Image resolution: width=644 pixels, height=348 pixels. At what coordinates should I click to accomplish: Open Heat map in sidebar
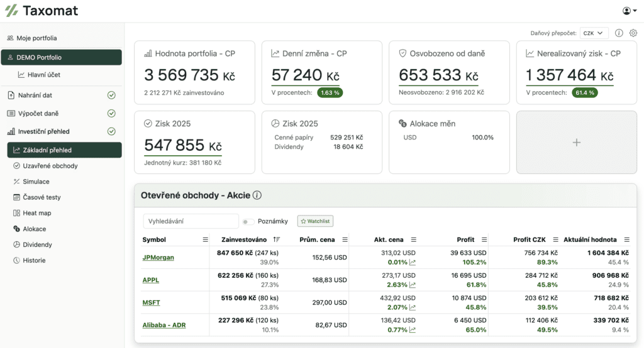click(x=36, y=213)
